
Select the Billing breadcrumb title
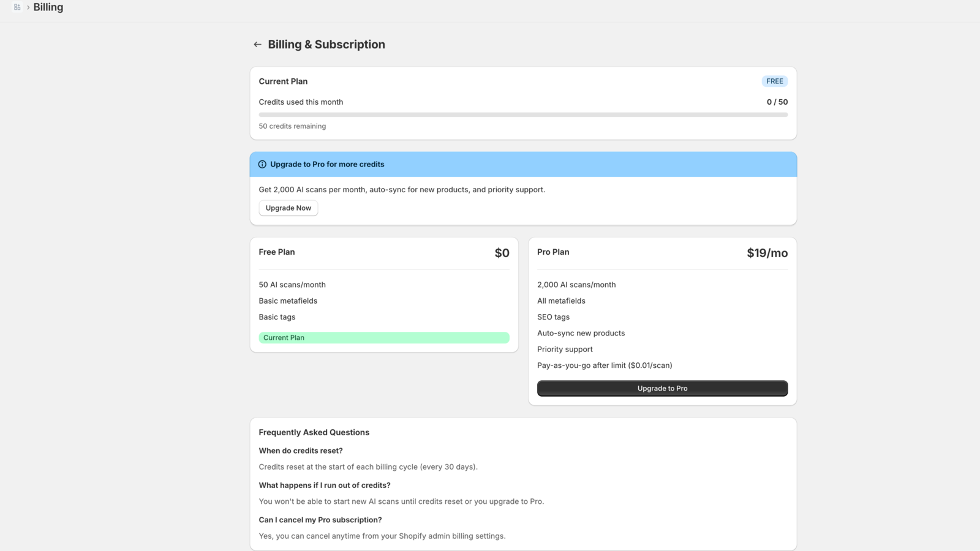click(48, 7)
